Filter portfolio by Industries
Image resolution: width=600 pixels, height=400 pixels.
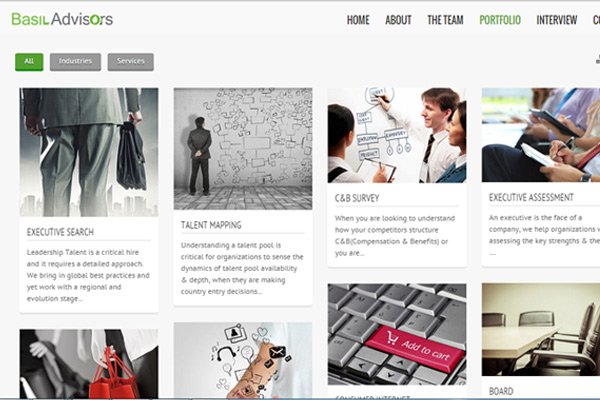pyautogui.click(x=75, y=62)
